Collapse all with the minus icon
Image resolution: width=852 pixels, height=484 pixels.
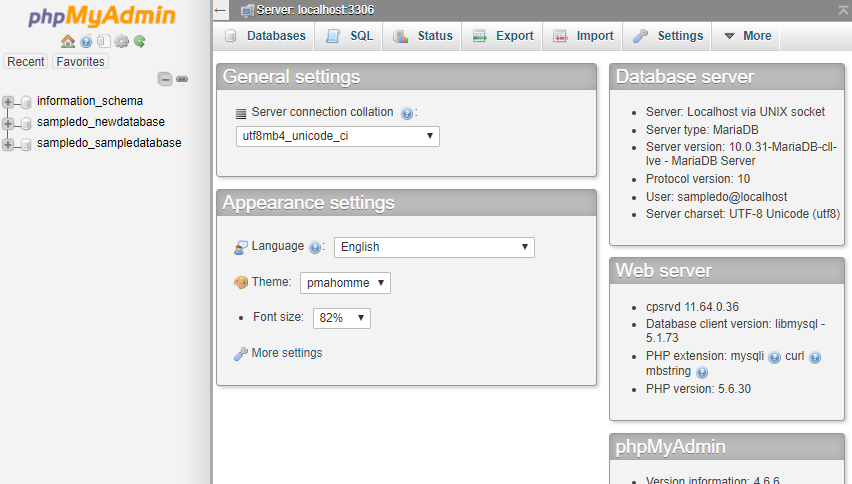point(165,79)
